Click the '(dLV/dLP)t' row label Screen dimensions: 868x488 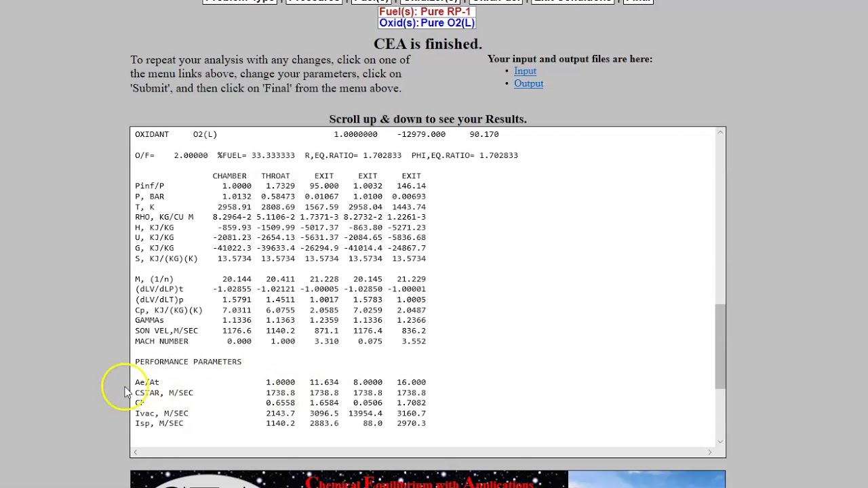(x=159, y=289)
